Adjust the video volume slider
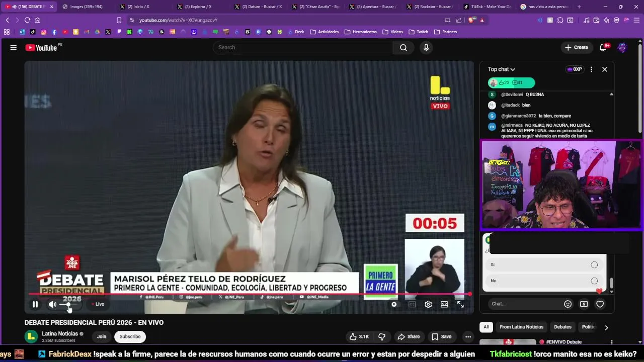Viewport: 644px width, 362px height. tap(68, 304)
